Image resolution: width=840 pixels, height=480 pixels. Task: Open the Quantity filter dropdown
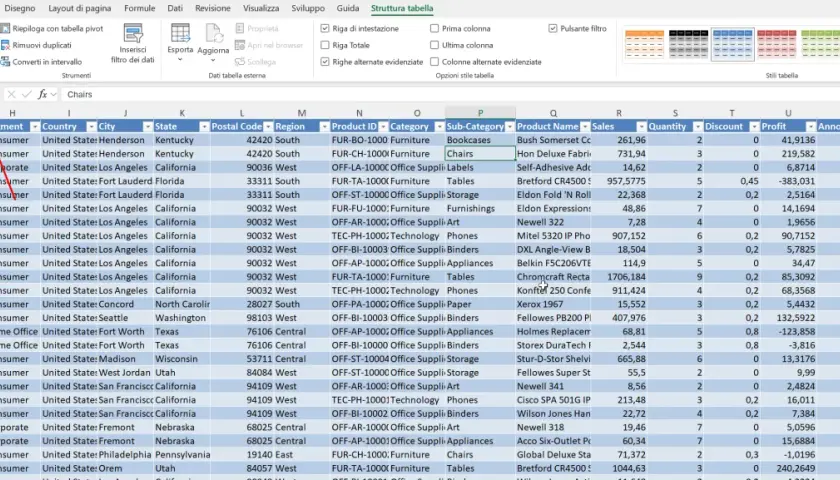pyautogui.click(x=698, y=126)
